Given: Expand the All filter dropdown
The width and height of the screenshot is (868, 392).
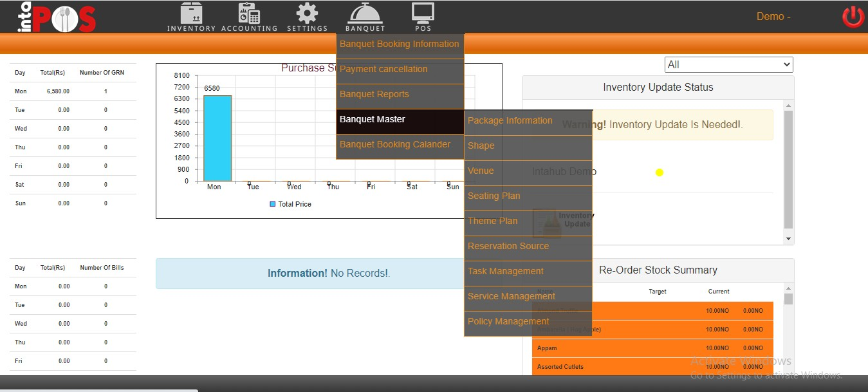Looking at the screenshot, I should tap(728, 64).
